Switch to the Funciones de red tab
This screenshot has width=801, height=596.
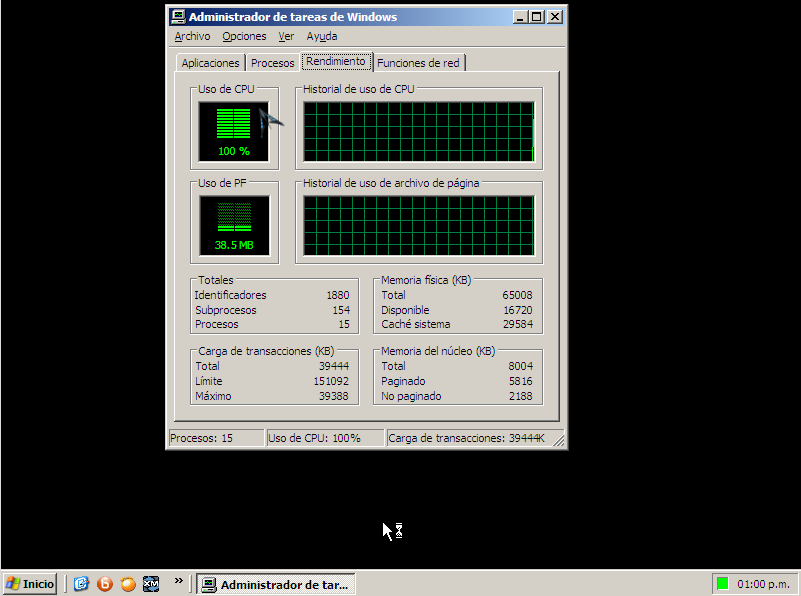pyautogui.click(x=418, y=63)
